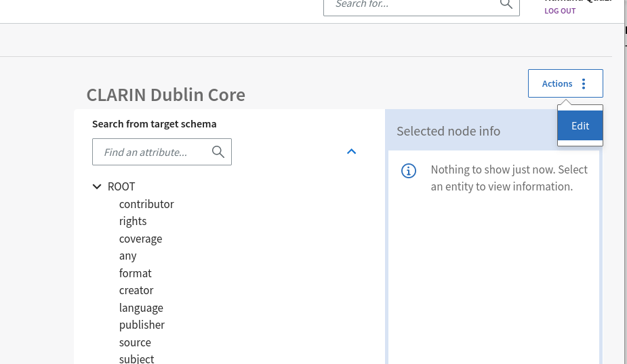Select the format tree item

click(135, 273)
